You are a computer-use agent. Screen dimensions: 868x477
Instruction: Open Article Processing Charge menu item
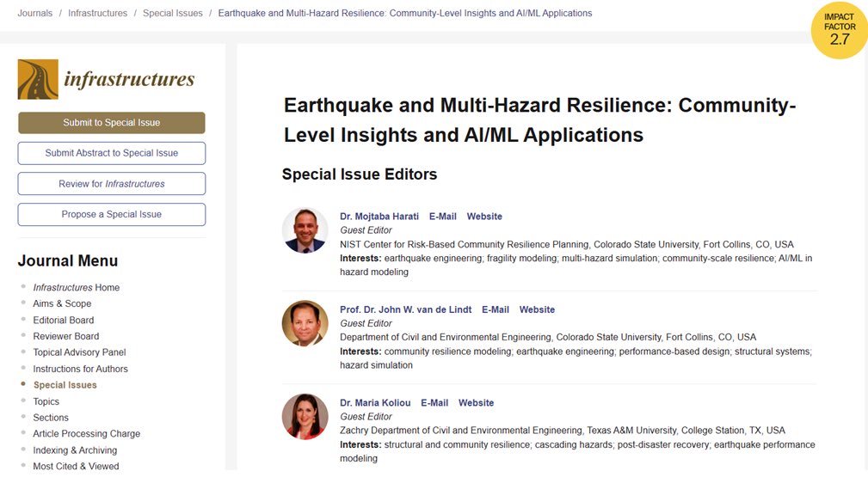point(86,434)
